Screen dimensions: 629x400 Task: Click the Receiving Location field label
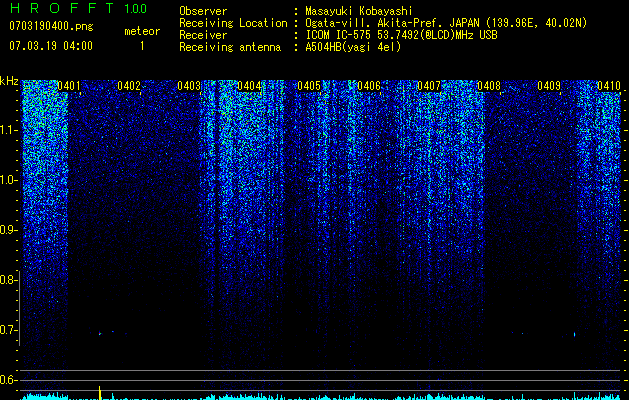click(233, 23)
